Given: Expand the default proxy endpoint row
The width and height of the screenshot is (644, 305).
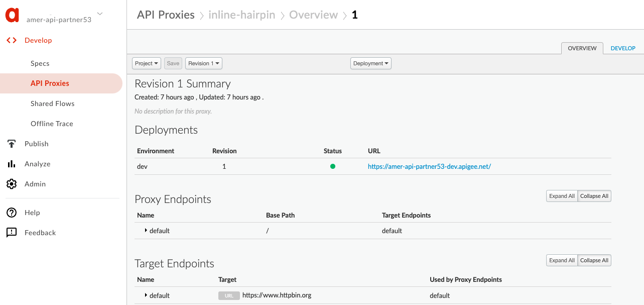Looking at the screenshot, I should 146,231.
